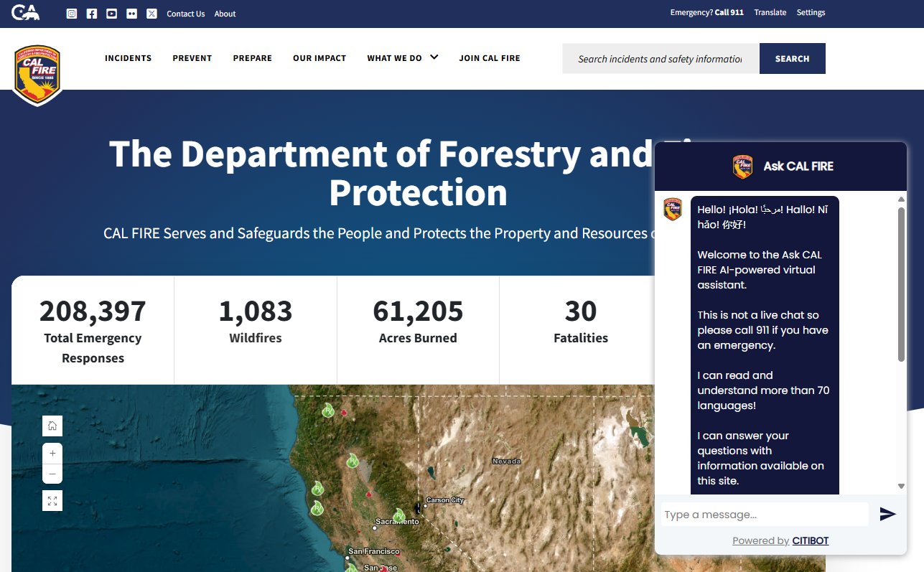Open the Facebook social icon

(x=92, y=14)
